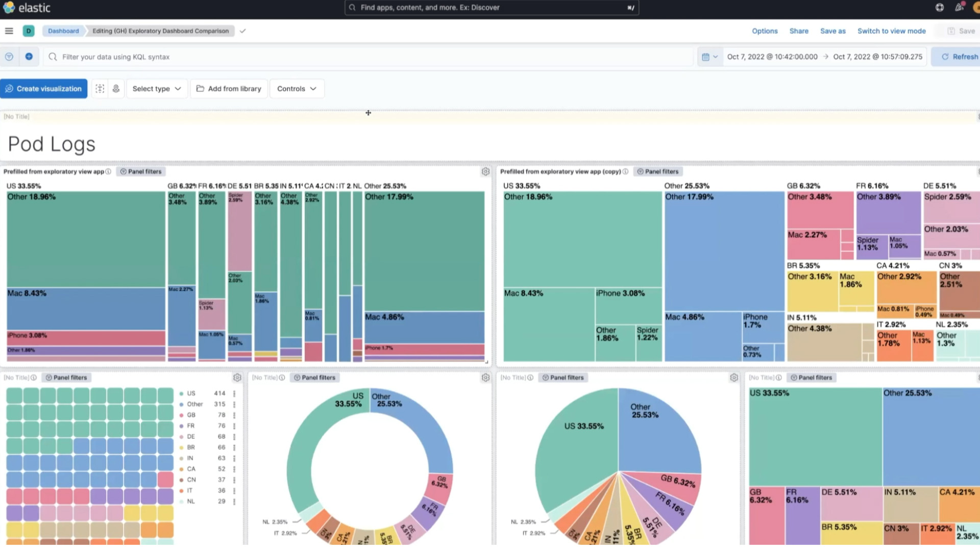Expand the Dashboard breadcrumb navigation
980x551 pixels.
[63, 30]
